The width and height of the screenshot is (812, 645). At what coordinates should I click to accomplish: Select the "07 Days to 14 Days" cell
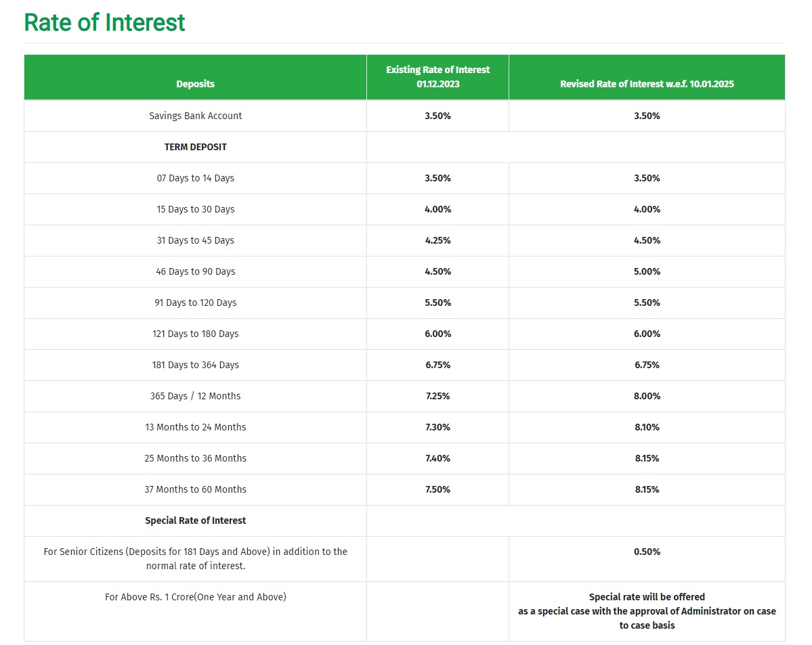tap(195, 178)
